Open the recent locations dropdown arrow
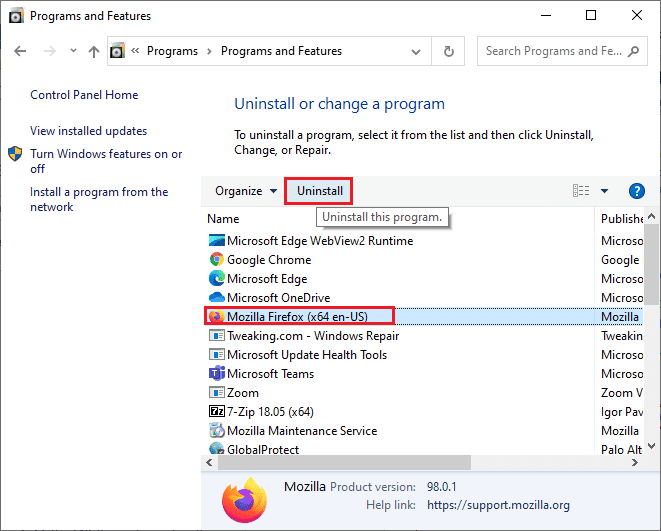Viewport: 661px width, 531px height. [x=73, y=51]
